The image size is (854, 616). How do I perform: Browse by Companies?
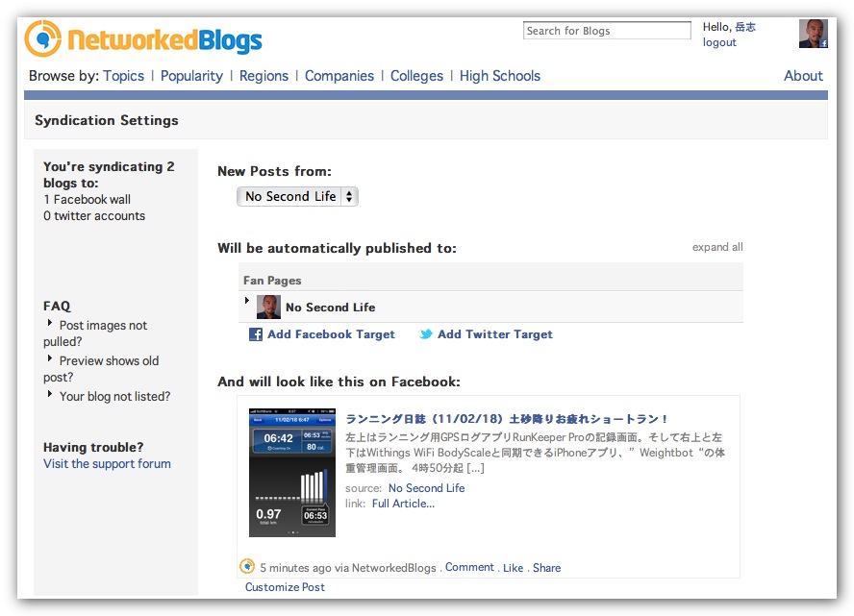pyautogui.click(x=339, y=76)
